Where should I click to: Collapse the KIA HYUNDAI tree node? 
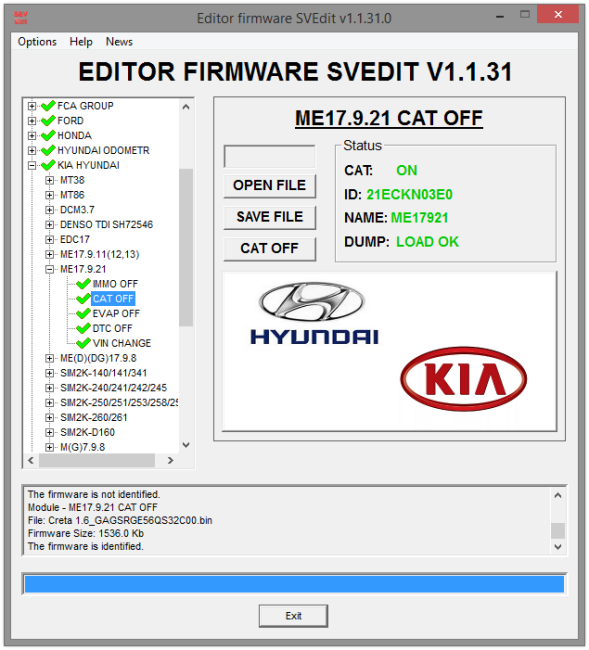(x=32, y=165)
